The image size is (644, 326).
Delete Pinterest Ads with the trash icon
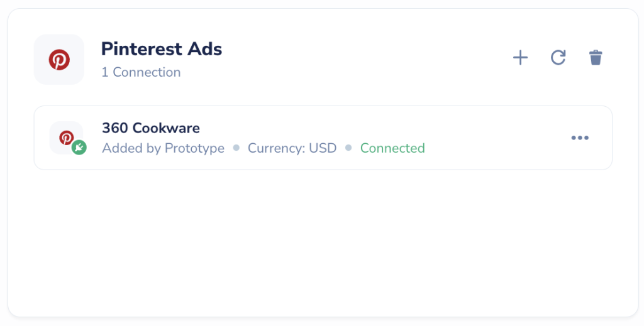596,57
